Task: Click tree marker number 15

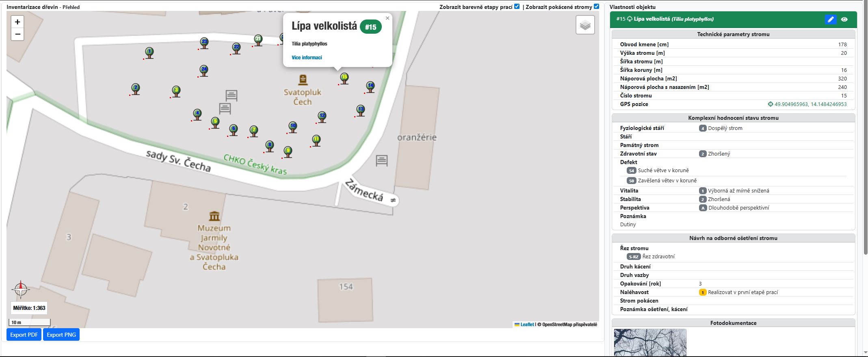Action: [x=344, y=78]
